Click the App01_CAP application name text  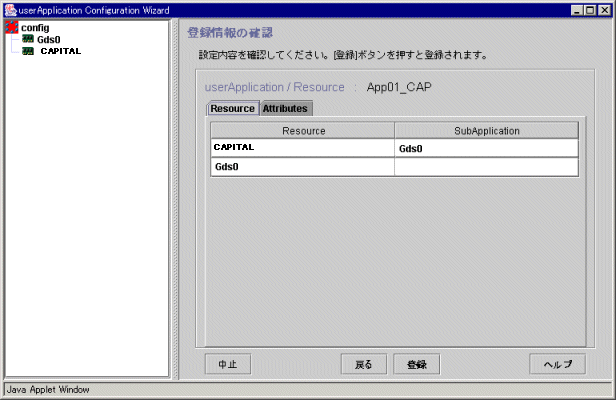399,87
